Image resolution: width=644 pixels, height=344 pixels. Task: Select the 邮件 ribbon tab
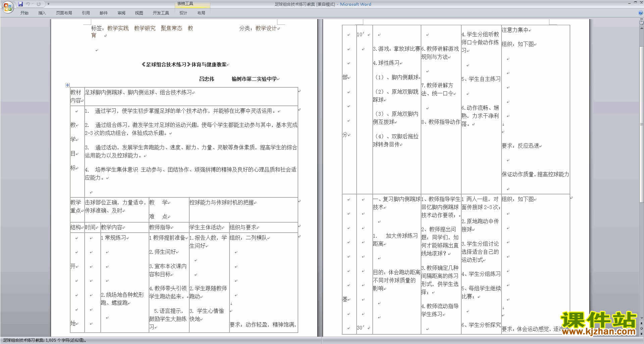click(x=104, y=13)
